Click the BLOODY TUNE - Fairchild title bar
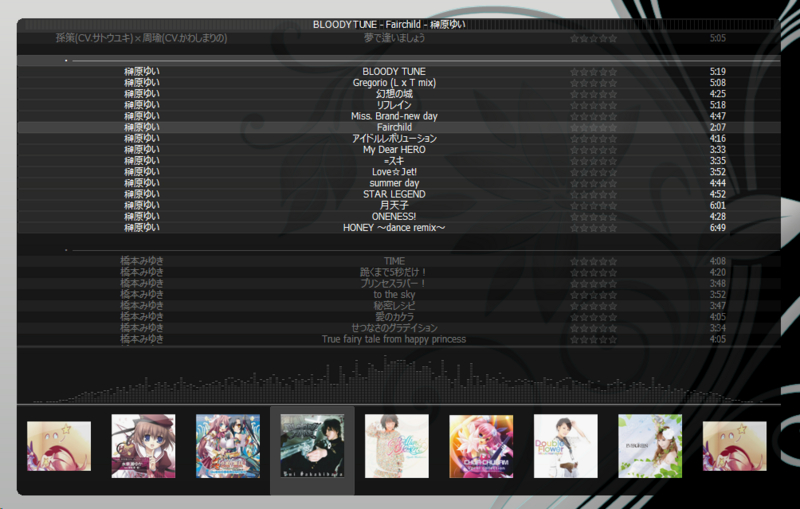The image size is (800, 509). [389, 24]
